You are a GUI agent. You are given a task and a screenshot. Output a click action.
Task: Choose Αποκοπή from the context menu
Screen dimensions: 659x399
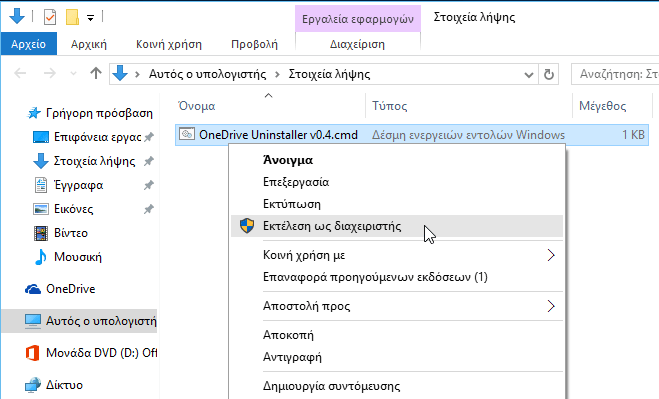[397, 335]
